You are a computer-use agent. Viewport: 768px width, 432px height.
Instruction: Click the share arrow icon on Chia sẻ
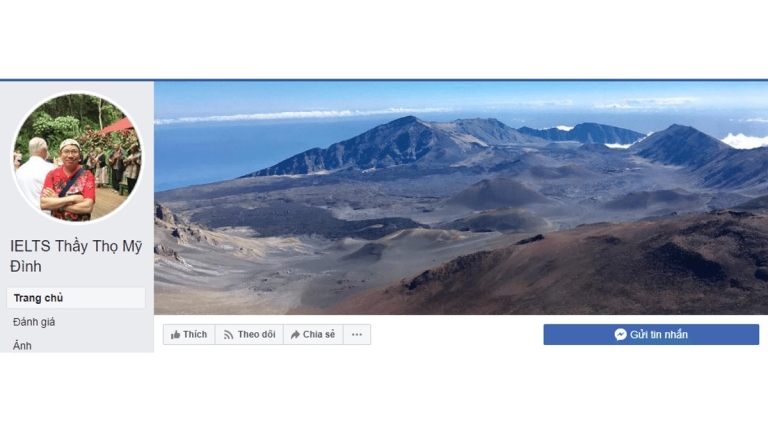click(295, 335)
